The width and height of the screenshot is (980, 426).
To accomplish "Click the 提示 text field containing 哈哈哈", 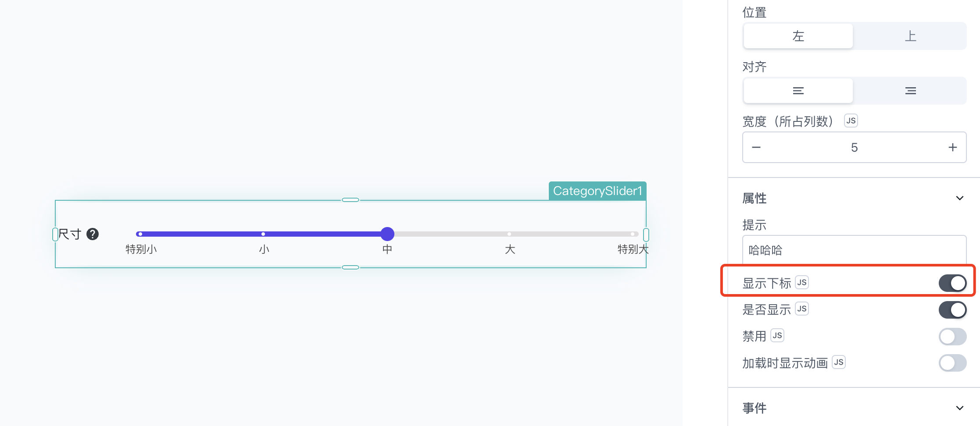I will [855, 250].
